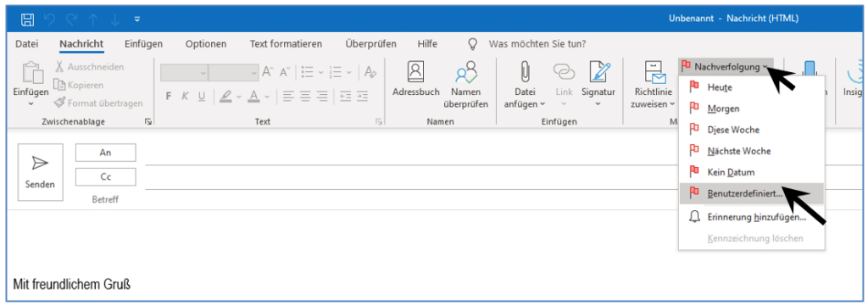Click the Mit freundlichem Gruß text
This screenshot has height=306, width=868.
[x=71, y=285]
